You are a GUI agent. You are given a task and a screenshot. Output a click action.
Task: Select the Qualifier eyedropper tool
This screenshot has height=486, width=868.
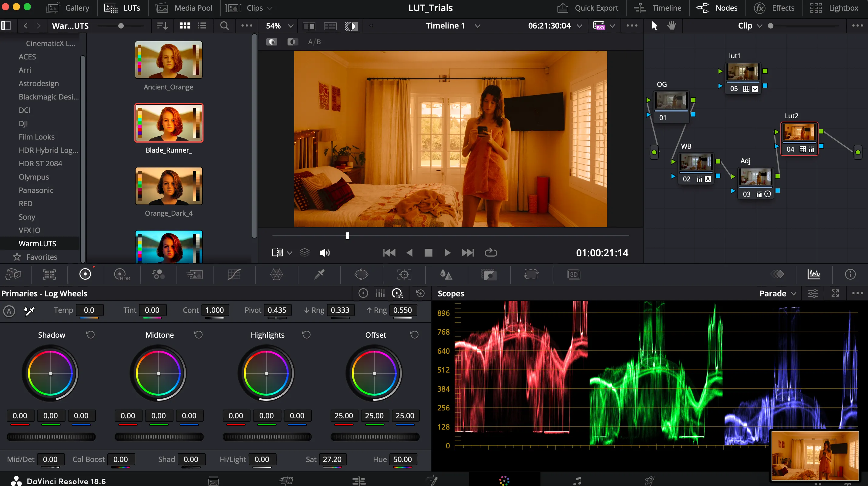[319, 275]
